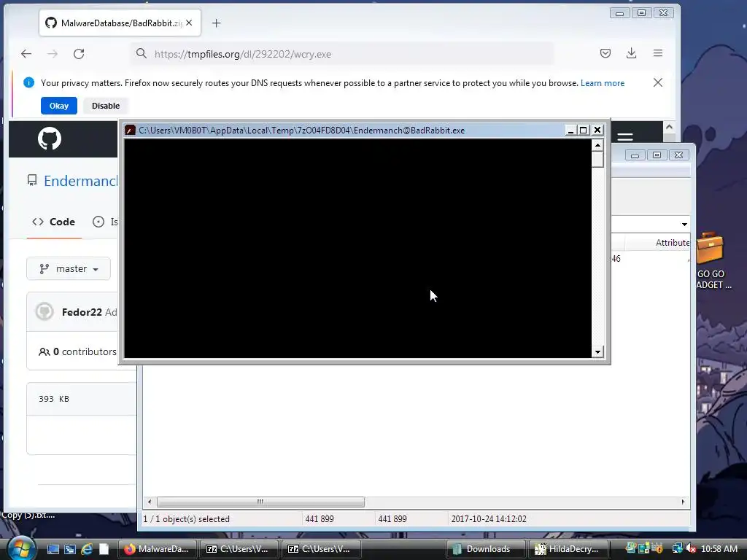Click the first 441 899 status value
The width and height of the screenshot is (747, 560).
(320, 519)
